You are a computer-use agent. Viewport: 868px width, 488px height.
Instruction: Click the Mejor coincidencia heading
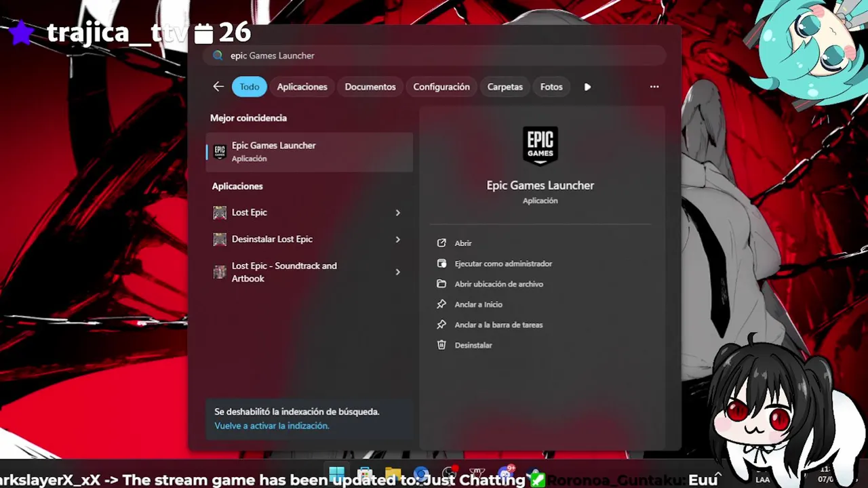point(248,118)
